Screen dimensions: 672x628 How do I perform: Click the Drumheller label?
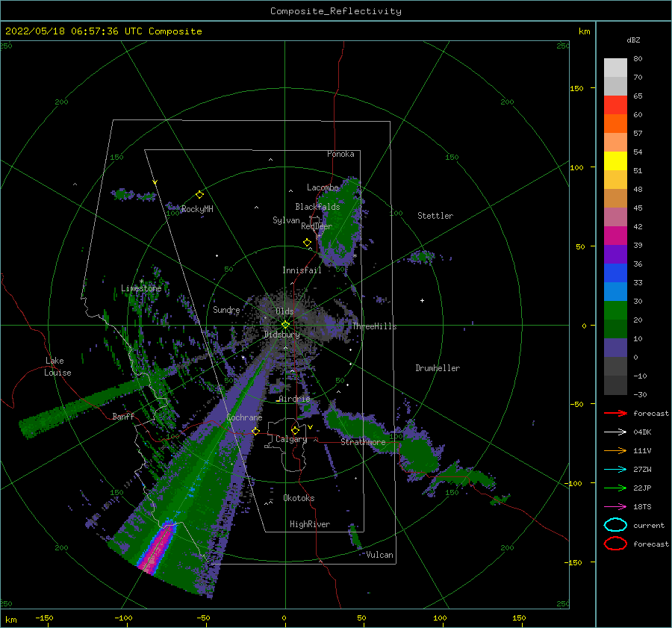(438, 368)
